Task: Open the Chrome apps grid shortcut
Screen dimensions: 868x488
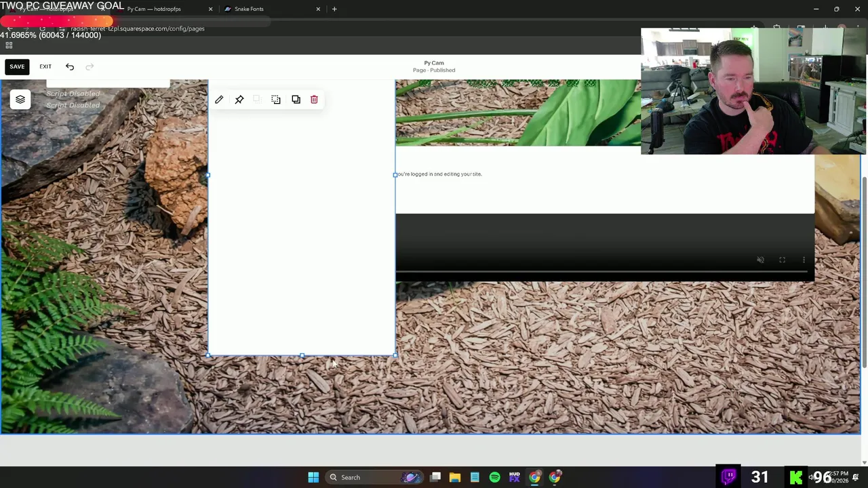Action: pos(9,45)
